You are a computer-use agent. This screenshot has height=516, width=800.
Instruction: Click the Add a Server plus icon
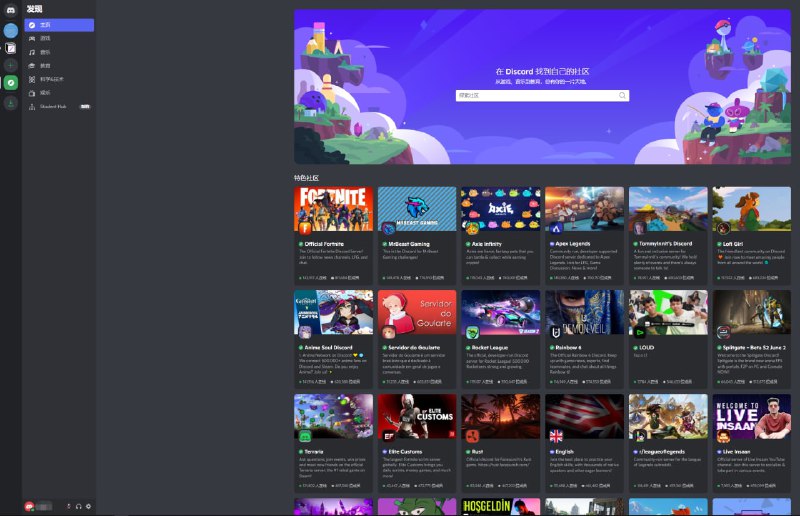click(x=10, y=65)
